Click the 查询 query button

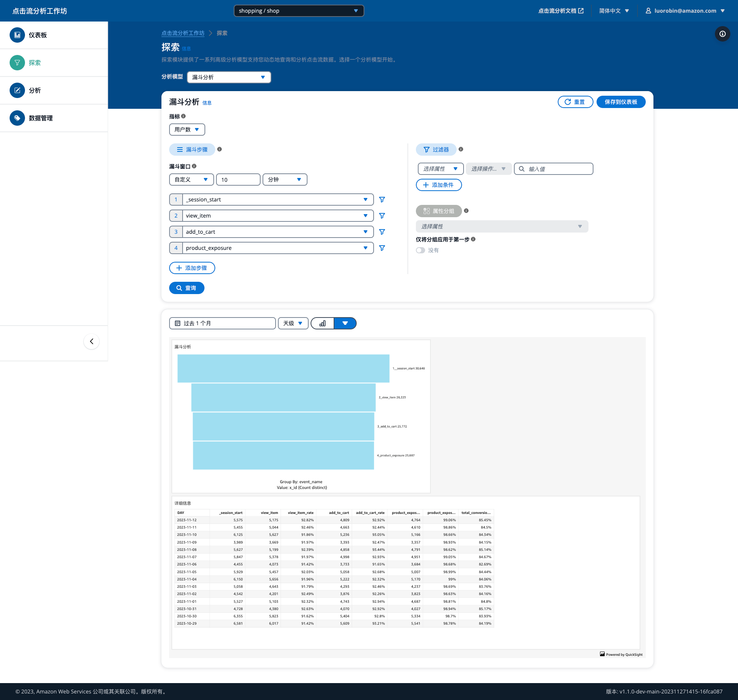pos(186,288)
